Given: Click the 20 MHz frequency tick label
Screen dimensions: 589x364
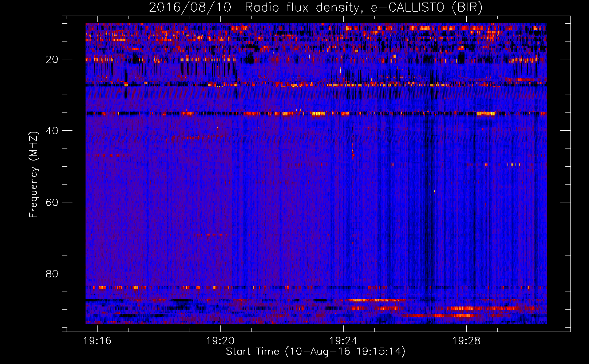Looking at the screenshot, I should pos(52,59).
